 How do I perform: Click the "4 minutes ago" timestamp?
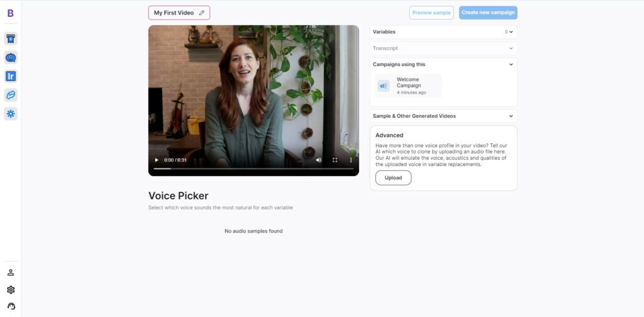tap(411, 93)
